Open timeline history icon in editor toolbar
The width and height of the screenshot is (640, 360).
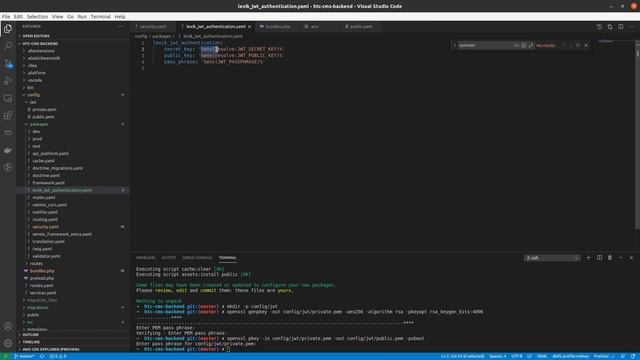(x=599, y=27)
